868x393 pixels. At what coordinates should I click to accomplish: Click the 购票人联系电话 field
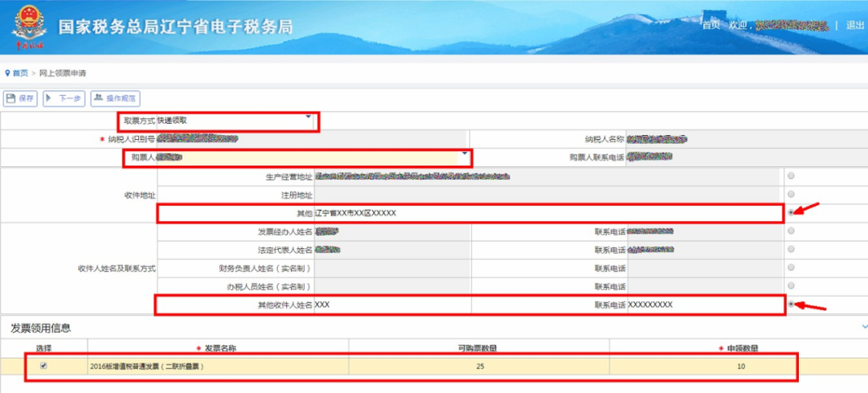click(747, 158)
